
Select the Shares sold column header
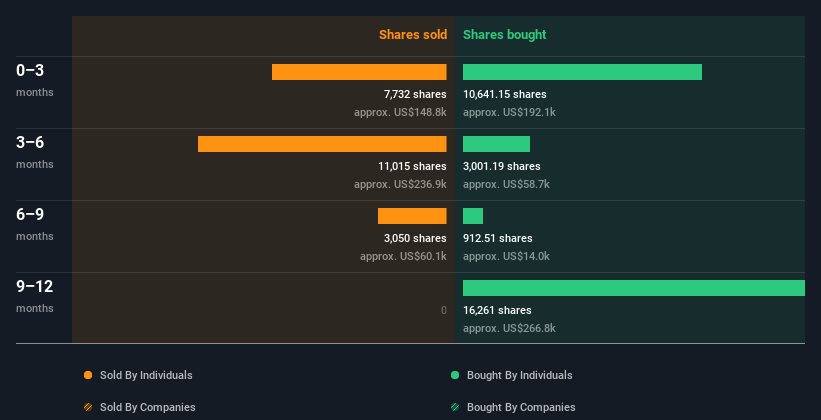[413, 35]
